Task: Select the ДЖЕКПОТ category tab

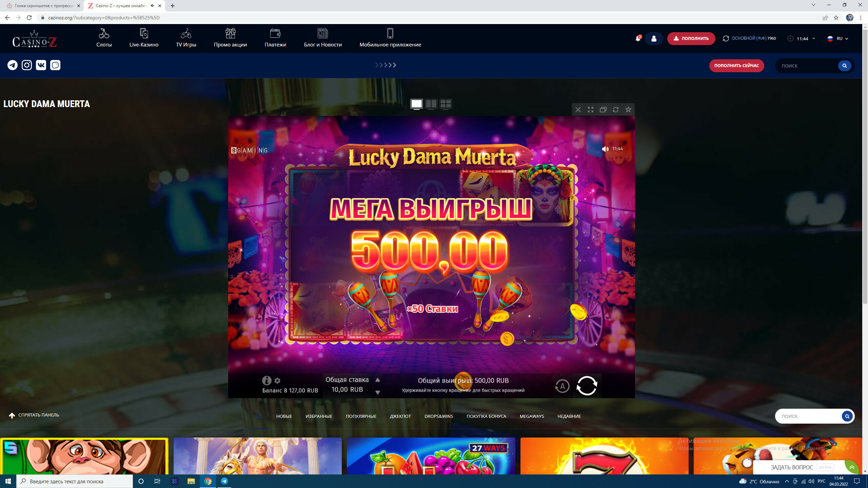Action: 400,416
